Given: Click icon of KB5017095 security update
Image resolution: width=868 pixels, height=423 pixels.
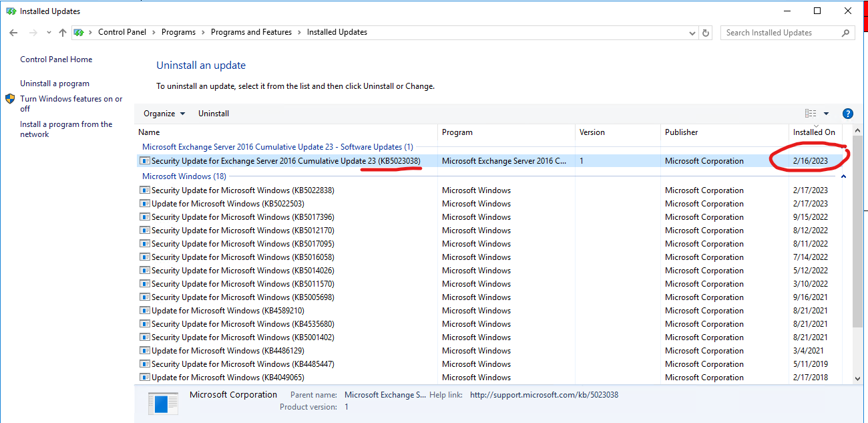Looking at the screenshot, I should tap(145, 244).
